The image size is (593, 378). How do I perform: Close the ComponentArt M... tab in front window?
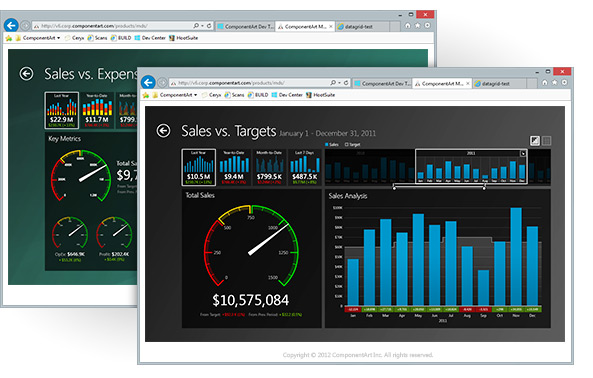468,84
